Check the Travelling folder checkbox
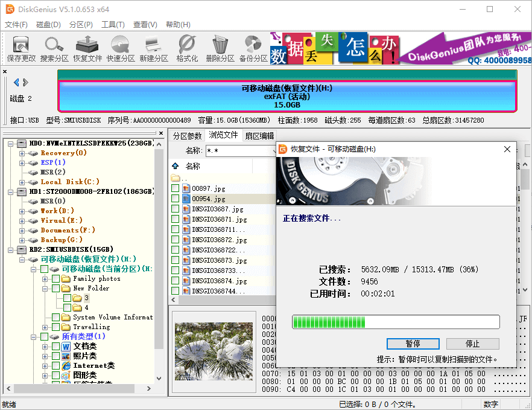Image resolution: width=532 pixels, height=410 pixels. [55, 327]
